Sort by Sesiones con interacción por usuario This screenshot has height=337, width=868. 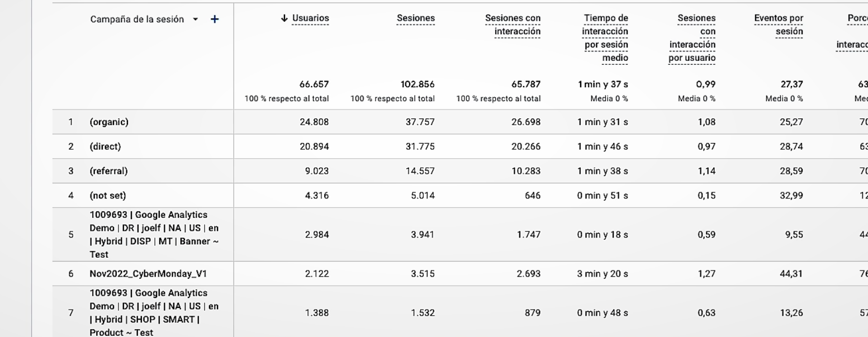tap(692, 38)
